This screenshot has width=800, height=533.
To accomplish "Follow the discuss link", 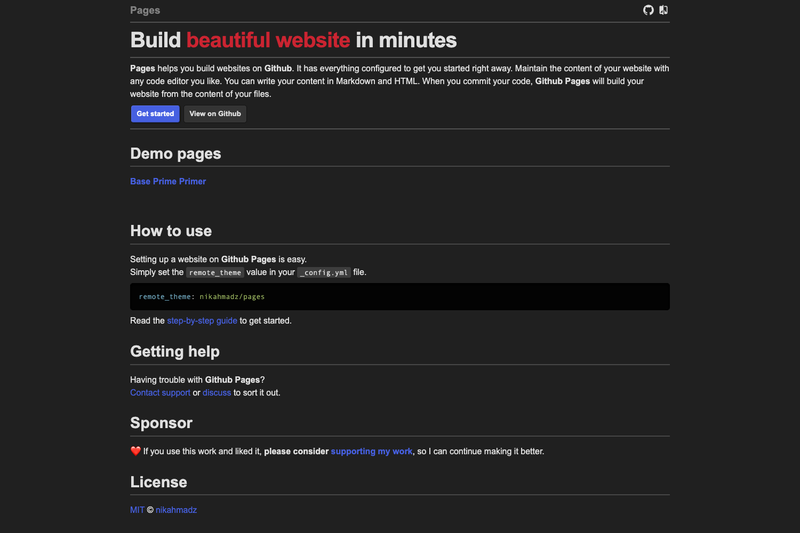I will click(x=217, y=393).
